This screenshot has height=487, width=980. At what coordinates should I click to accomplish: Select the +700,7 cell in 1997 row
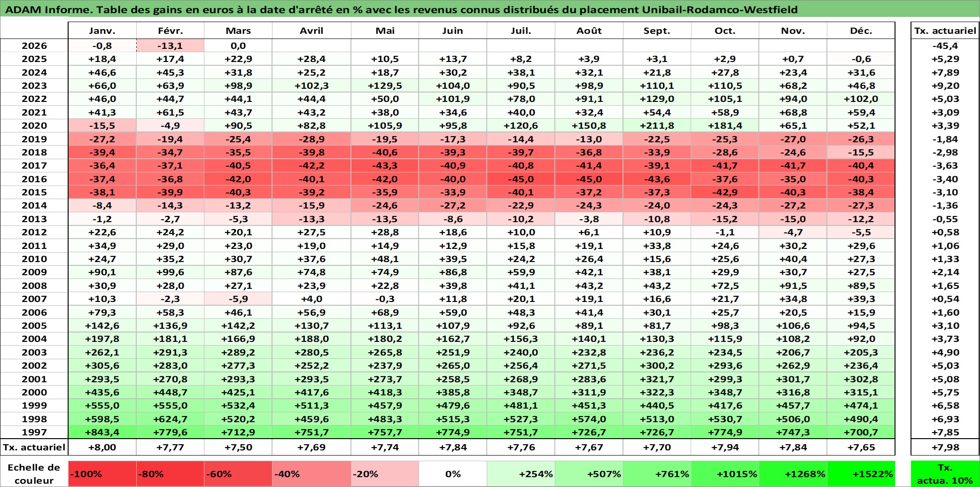[x=861, y=432]
